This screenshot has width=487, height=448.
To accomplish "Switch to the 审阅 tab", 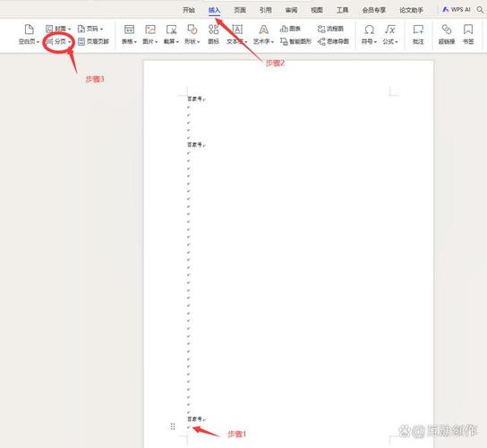I will pos(291,10).
